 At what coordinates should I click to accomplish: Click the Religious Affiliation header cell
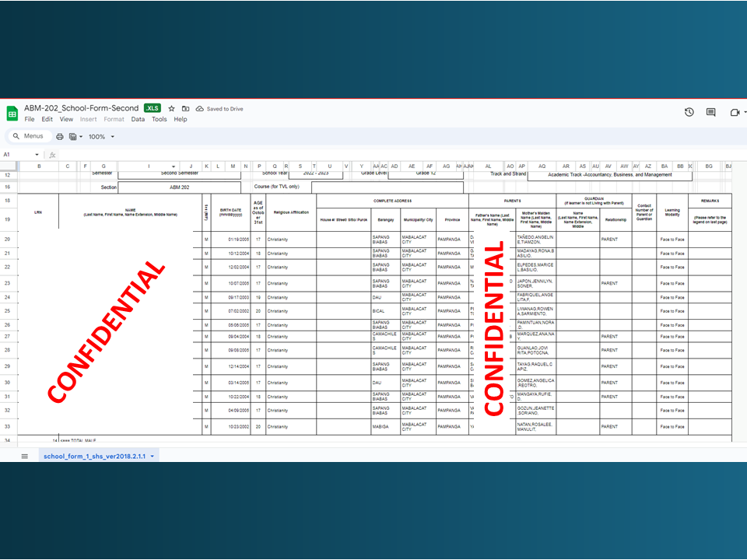(291, 212)
